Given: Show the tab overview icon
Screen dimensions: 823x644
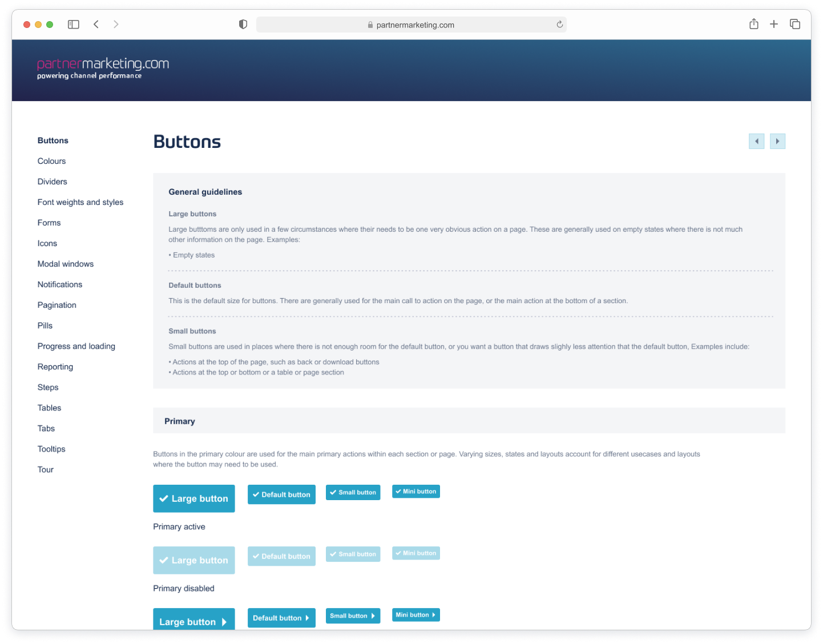Looking at the screenshot, I should pos(794,24).
